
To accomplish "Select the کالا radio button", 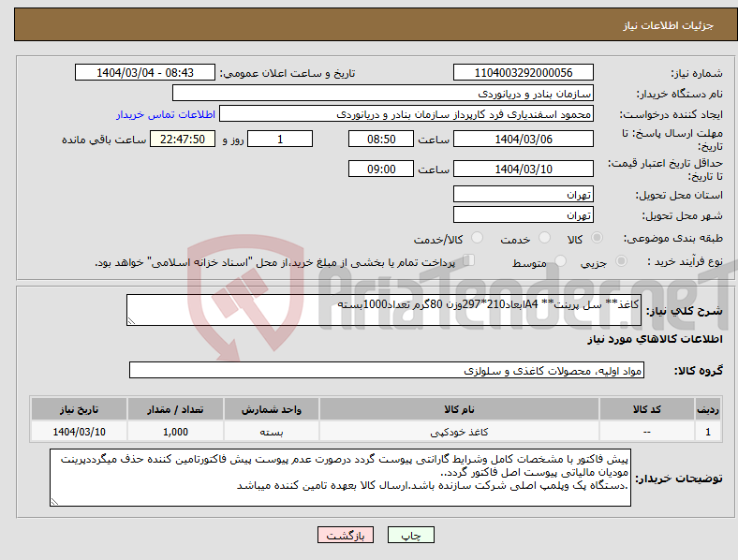I will [597, 238].
